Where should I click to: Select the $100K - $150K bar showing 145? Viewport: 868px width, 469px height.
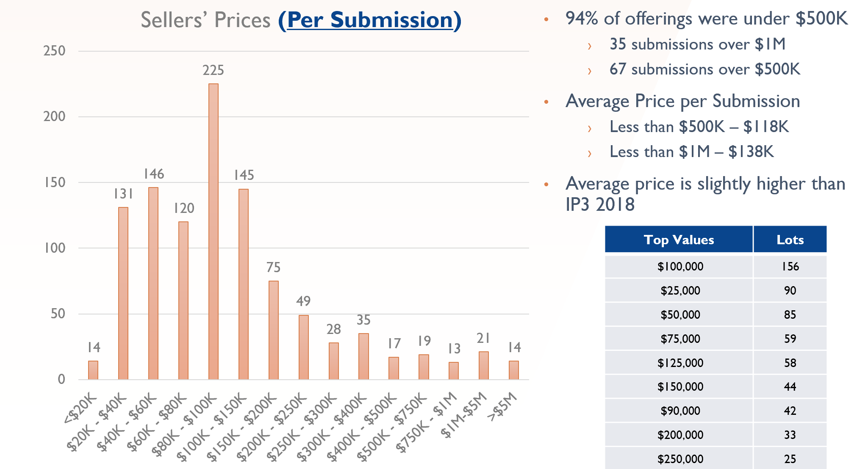click(244, 284)
